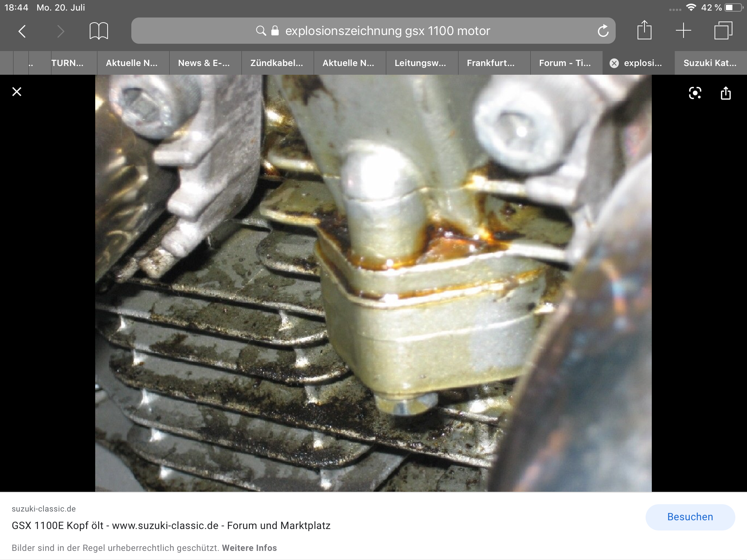
Task: Open the Safari share sheet icon
Action: (x=644, y=30)
